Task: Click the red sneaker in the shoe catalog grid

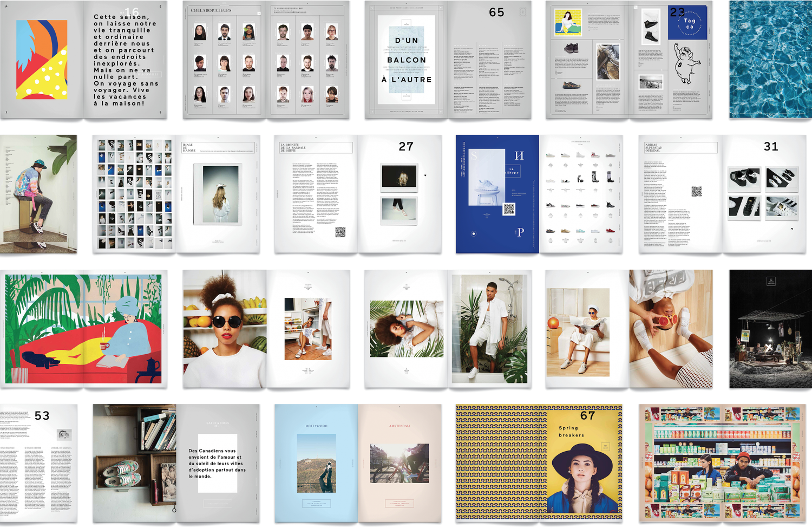Action: pyautogui.click(x=610, y=230)
